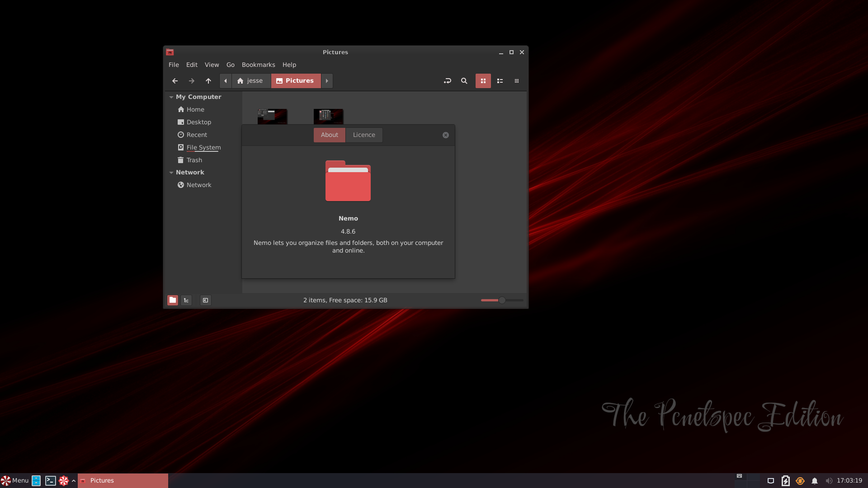Switch to compact view
Viewport: 868px width, 488px height.
517,81
